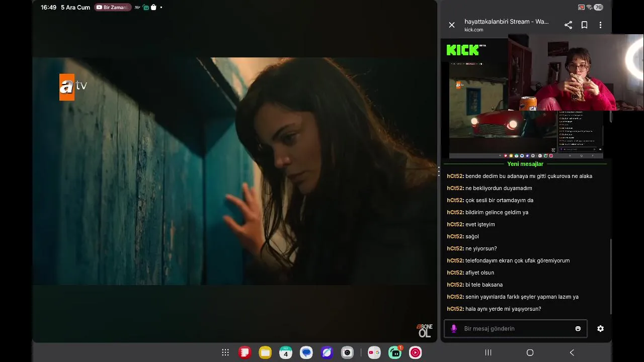Click message 'bildirim gelince geldim ya'

click(x=497, y=212)
